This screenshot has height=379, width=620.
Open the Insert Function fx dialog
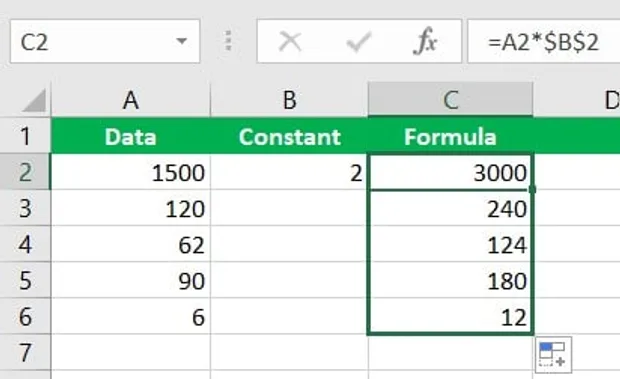[x=425, y=41]
